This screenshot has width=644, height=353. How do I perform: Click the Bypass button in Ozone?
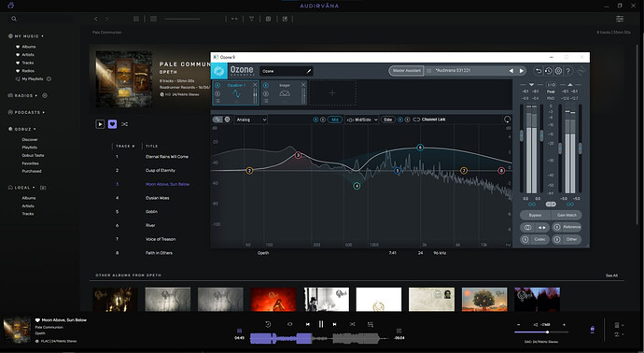pos(535,215)
